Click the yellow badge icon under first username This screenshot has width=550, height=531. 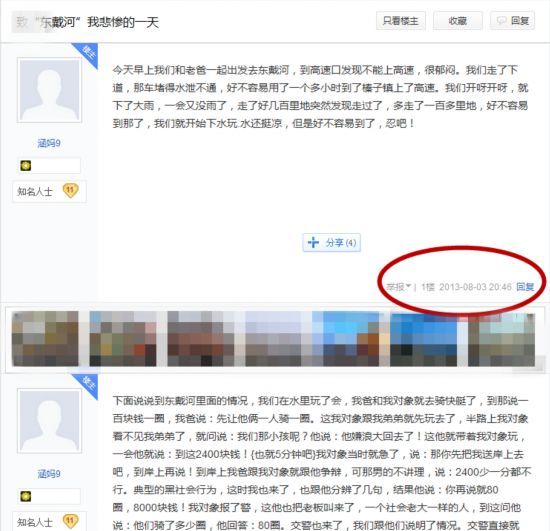coord(26,166)
